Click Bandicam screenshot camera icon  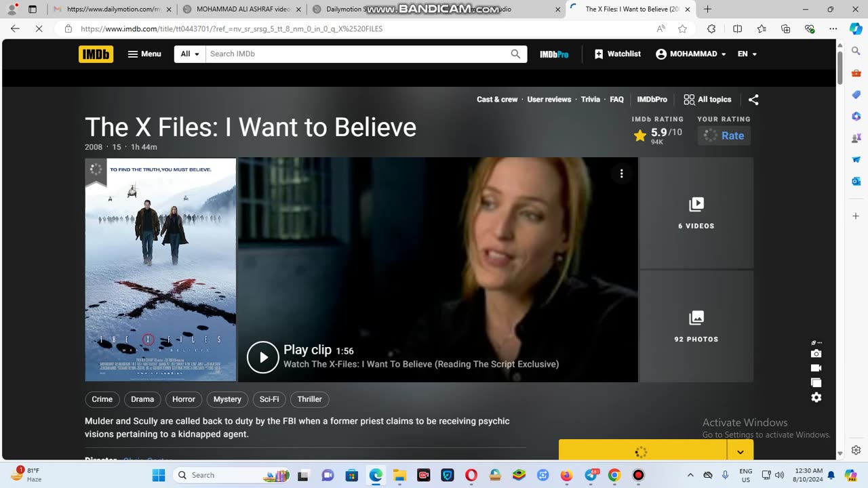[816, 354]
